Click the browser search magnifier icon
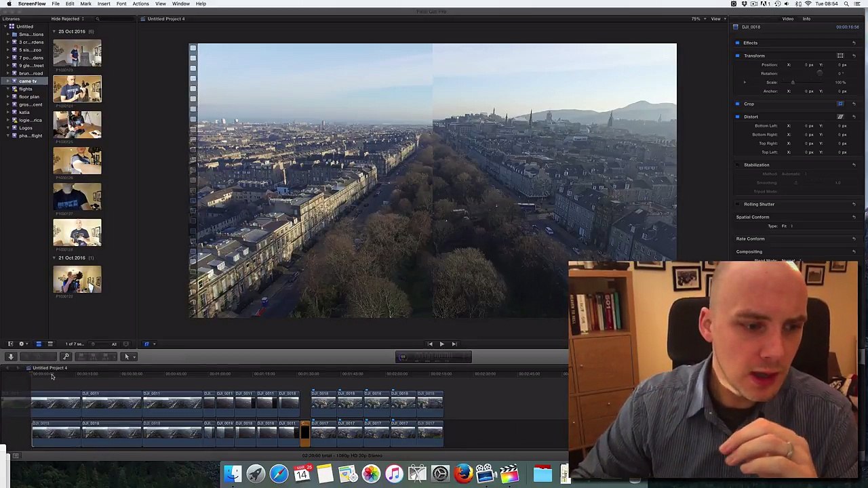Screen dimensions: 868x488 click(x=97, y=18)
